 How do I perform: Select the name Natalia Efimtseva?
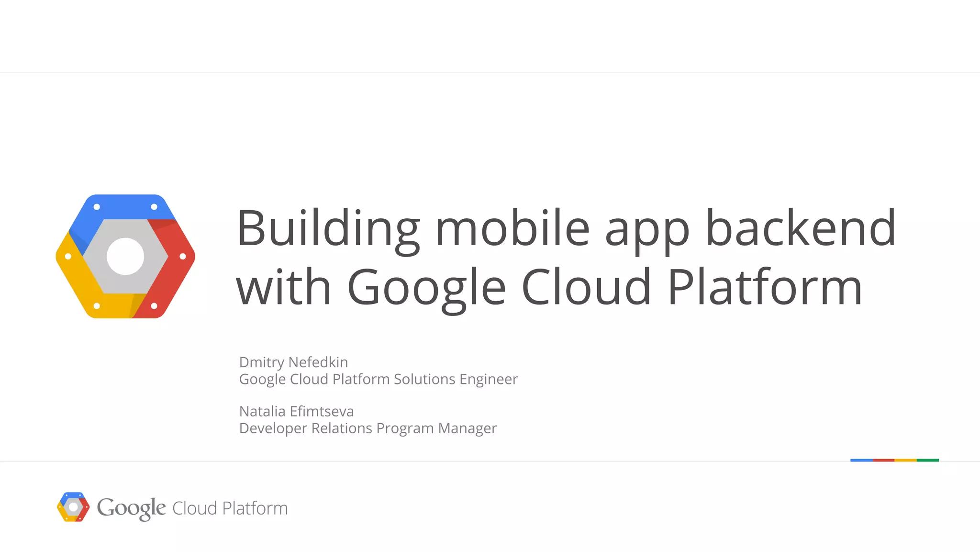click(x=296, y=411)
